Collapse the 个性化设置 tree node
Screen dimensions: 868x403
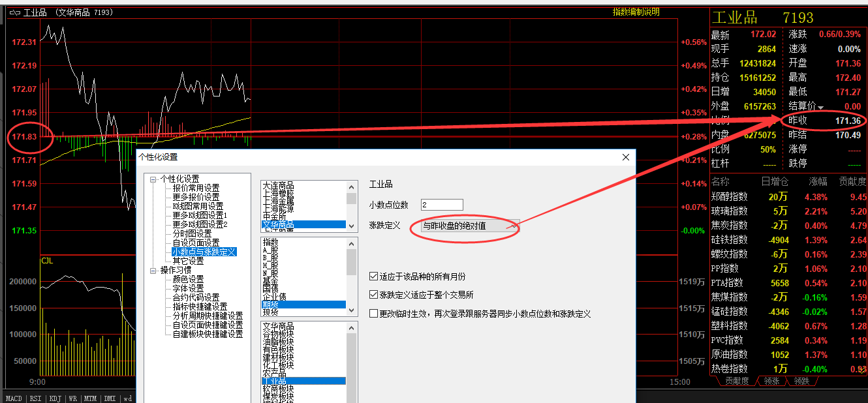pos(153,179)
